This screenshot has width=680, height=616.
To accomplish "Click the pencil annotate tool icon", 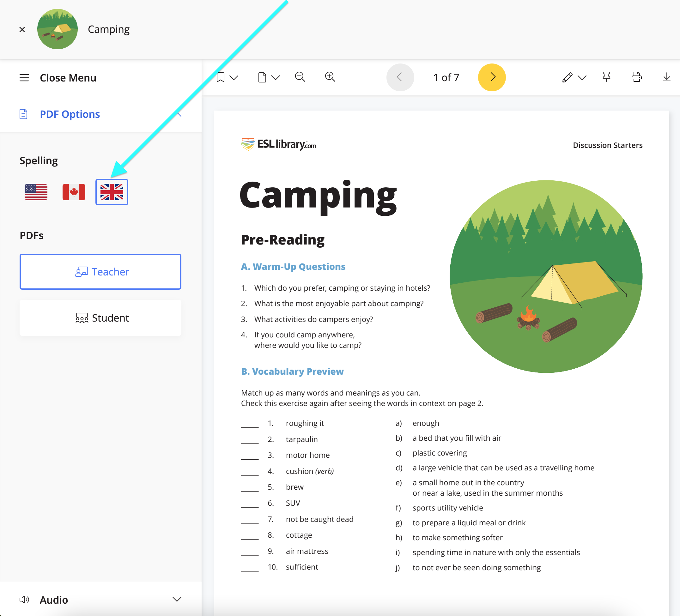I will point(567,77).
